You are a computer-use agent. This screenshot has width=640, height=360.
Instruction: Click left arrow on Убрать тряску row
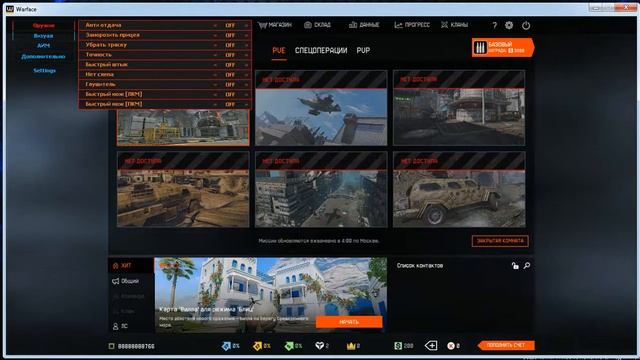215,45
